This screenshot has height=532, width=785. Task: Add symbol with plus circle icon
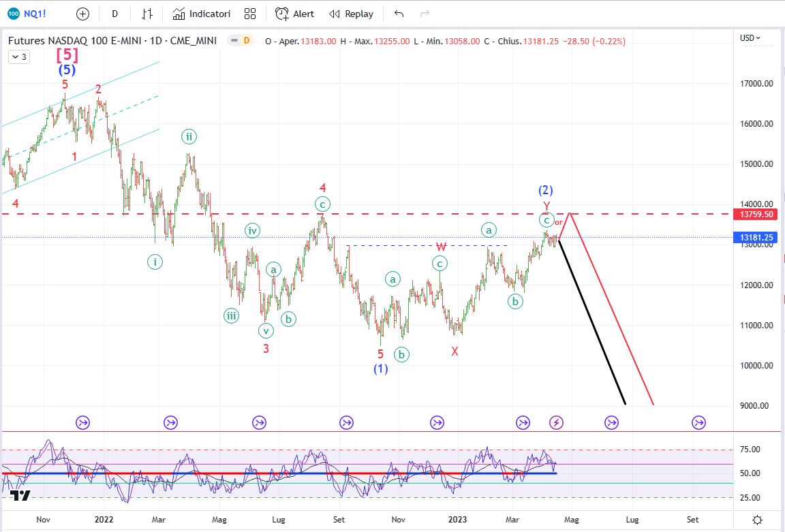tap(82, 14)
